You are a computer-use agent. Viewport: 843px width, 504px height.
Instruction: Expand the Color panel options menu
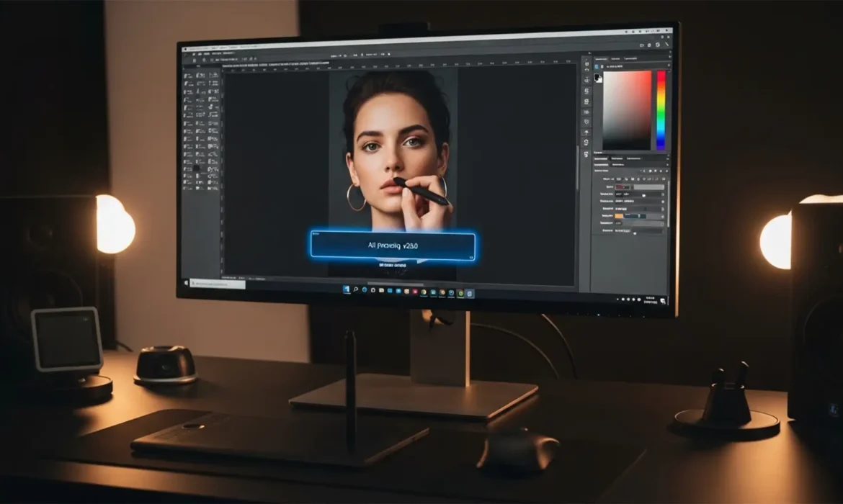point(670,55)
